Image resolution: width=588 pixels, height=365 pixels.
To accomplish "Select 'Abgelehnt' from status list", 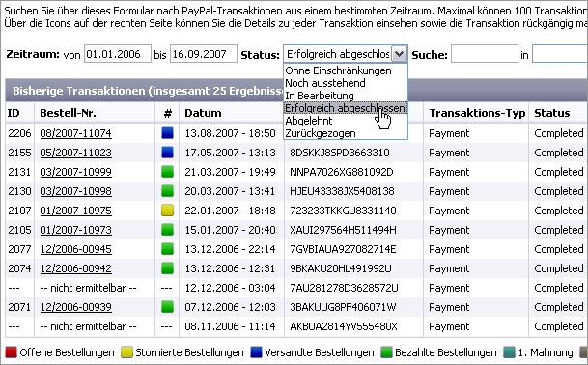I will pos(309,121).
